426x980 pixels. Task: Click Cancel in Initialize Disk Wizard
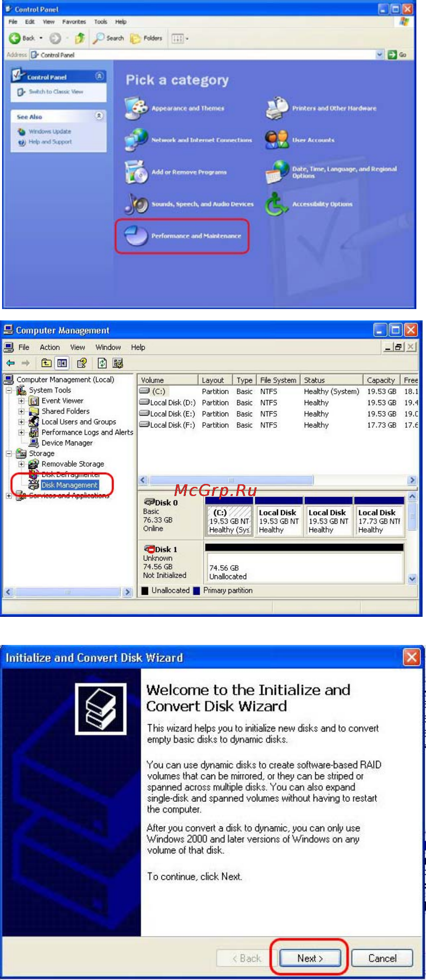tap(382, 958)
